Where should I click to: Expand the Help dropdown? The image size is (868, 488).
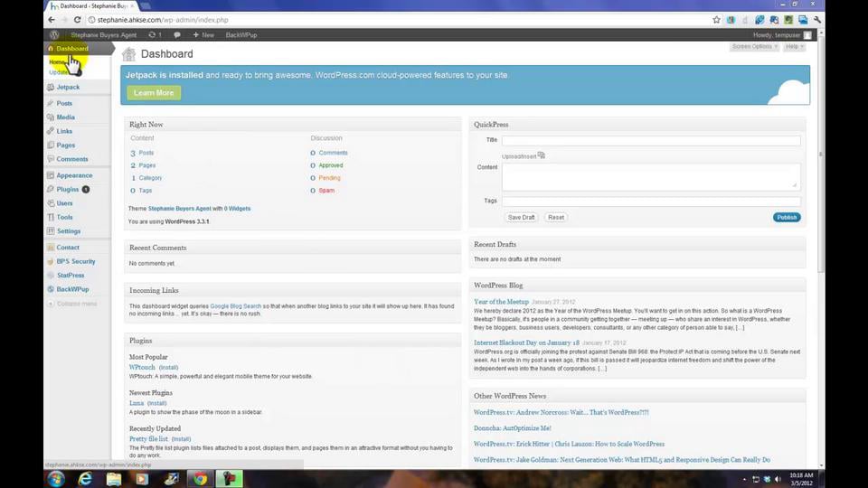pos(795,46)
